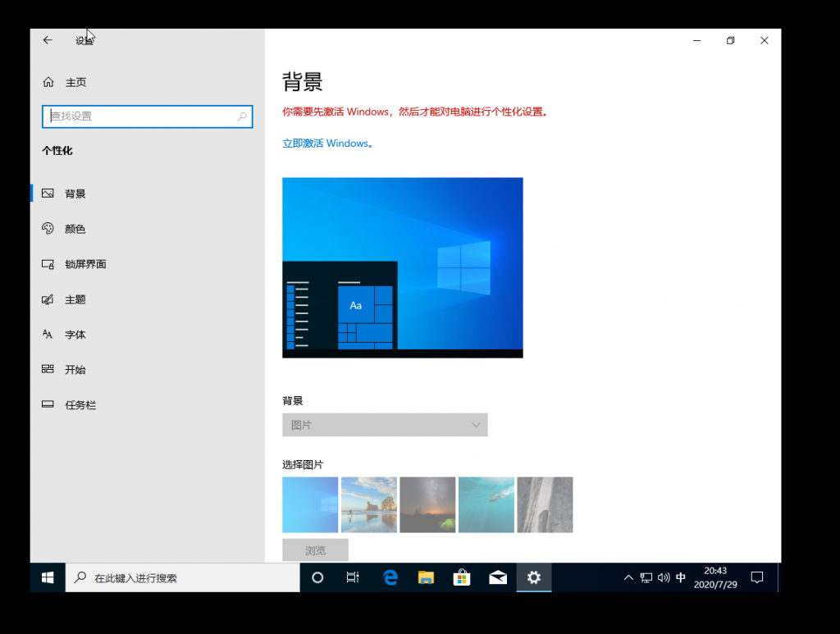Minimize the Settings window
Image resolution: width=840 pixels, height=634 pixels.
[696, 40]
